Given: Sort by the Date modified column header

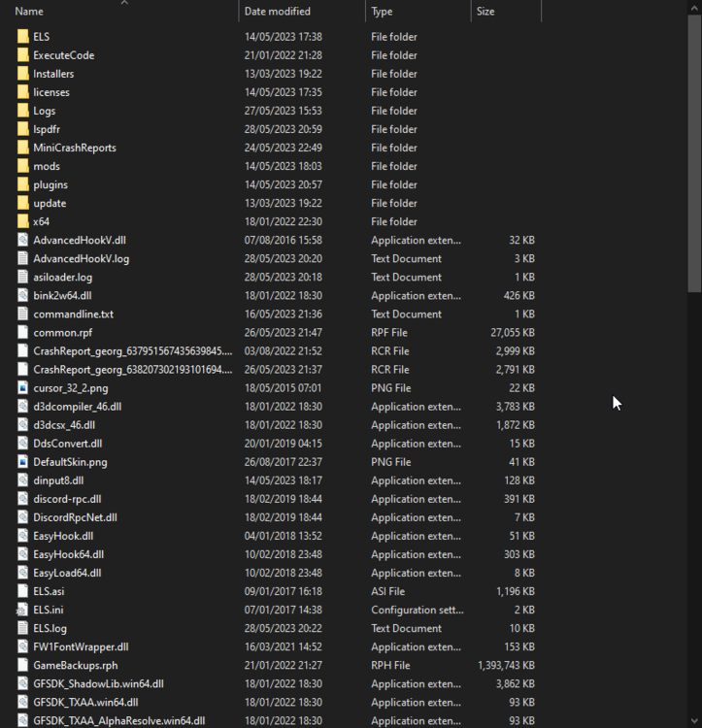Looking at the screenshot, I should click(x=277, y=11).
